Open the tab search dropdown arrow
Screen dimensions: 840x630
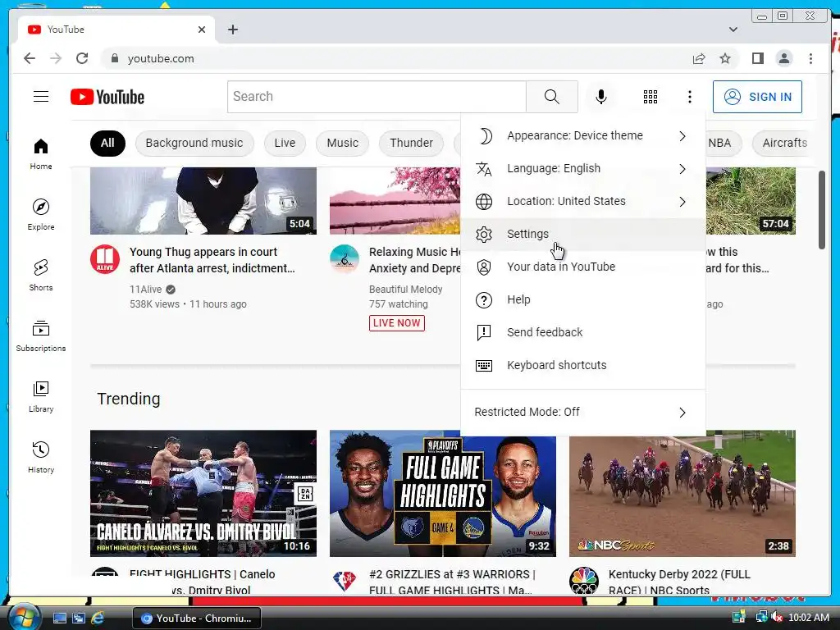733,30
